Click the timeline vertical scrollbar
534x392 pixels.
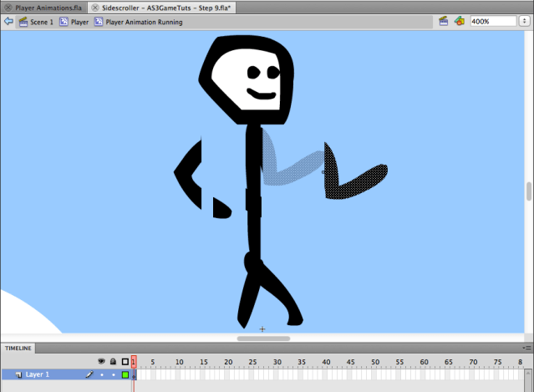click(528, 381)
